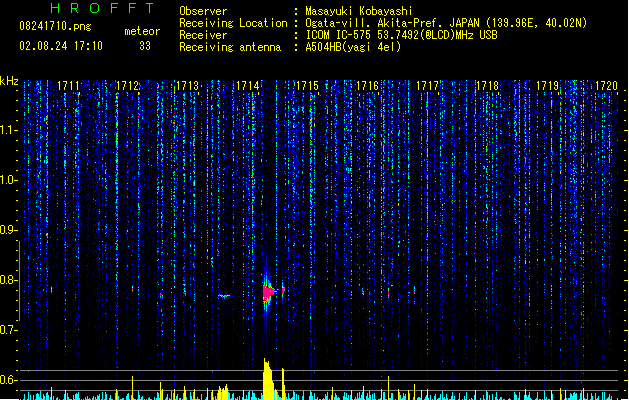Click the Observer label

pos(203,11)
